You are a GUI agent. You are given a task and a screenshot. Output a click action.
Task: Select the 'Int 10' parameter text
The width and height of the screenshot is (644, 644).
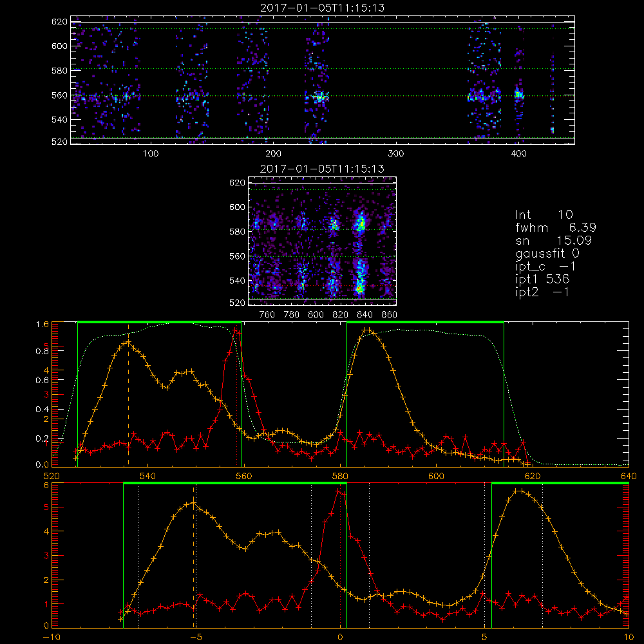point(544,214)
